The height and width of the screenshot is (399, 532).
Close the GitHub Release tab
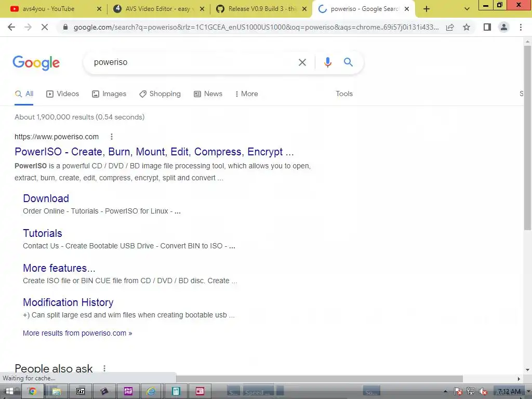(304, 9)
